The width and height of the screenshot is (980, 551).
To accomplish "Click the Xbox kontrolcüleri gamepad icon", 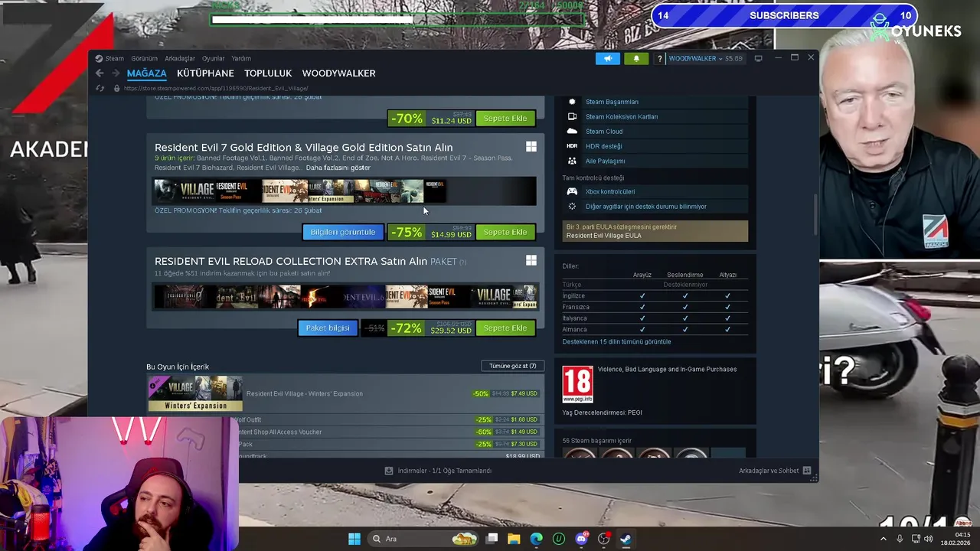I will click(x=572, y=191).
